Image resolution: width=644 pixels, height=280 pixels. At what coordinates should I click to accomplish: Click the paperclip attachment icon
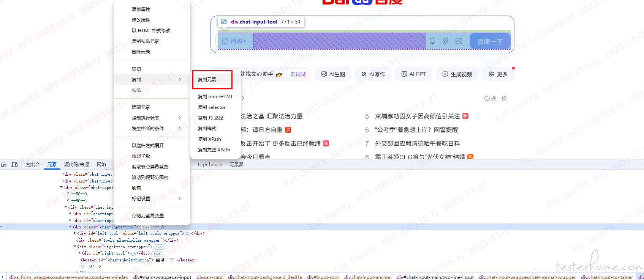[x=445, y=41]
